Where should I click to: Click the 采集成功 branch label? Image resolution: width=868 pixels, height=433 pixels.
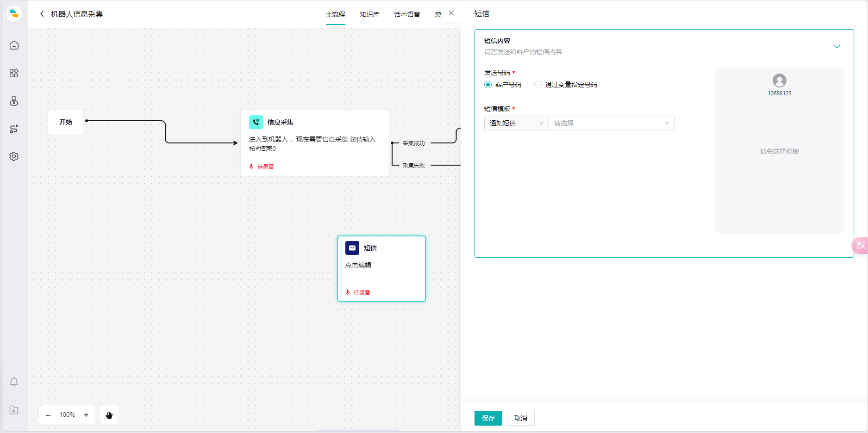[413, 143]
